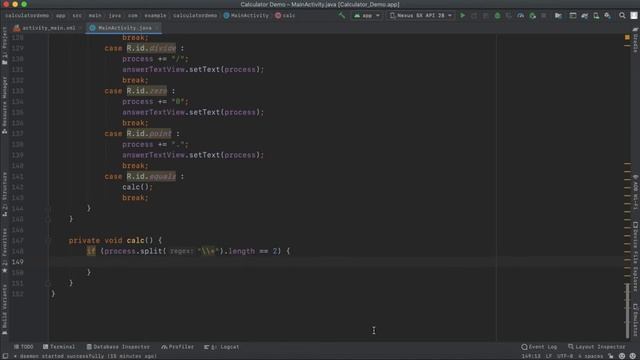
Task: Open the Terminal tool window
Action: 59,347
